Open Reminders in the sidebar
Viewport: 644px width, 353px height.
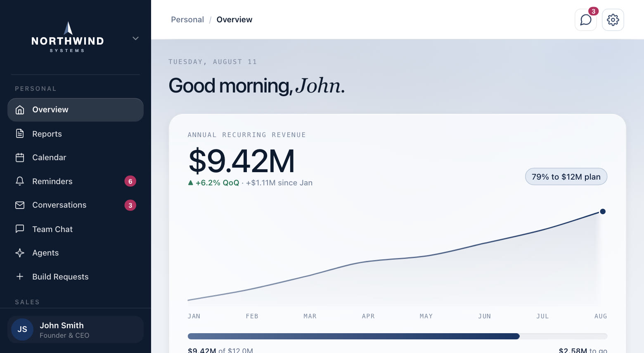[x=76, y=181]
